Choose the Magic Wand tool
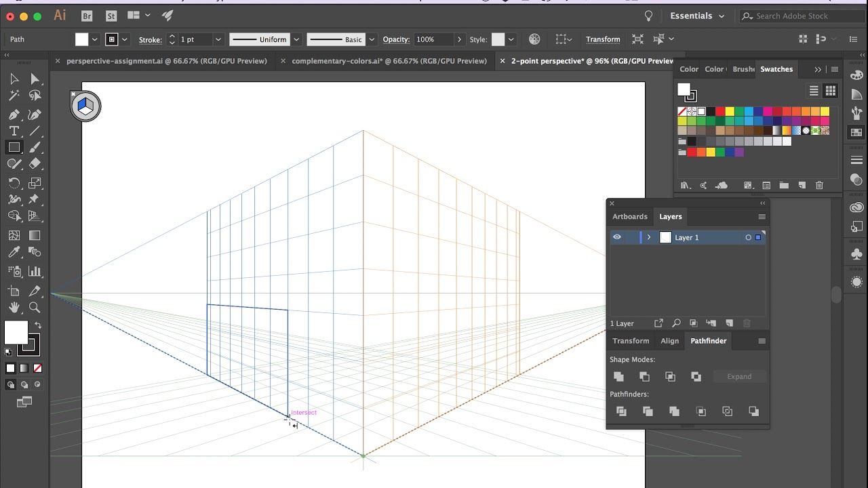868x488 pixels. pyautogui.click(x=14, y=96)
